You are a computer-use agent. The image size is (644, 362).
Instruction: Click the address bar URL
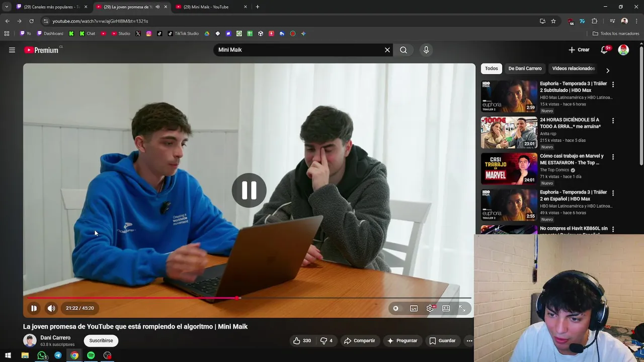tap(100, 21)
